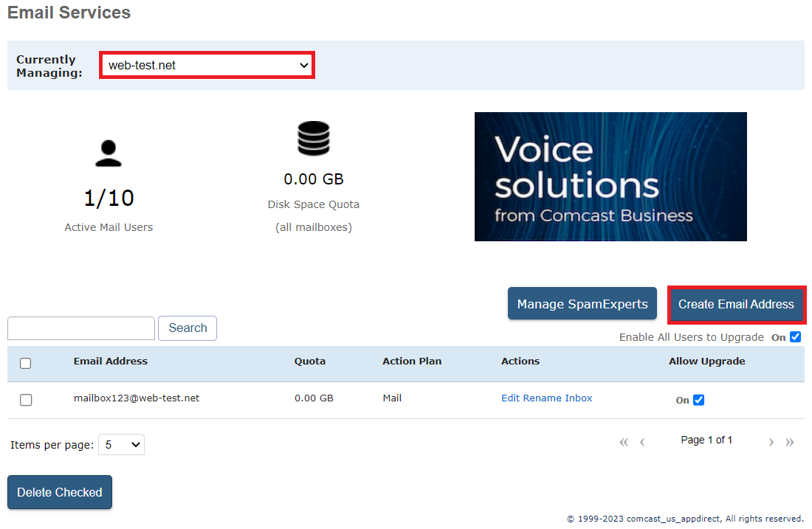Click the previous-page chevron icon
The width and height of the screenshot is (812, 529).
(641, 441)
